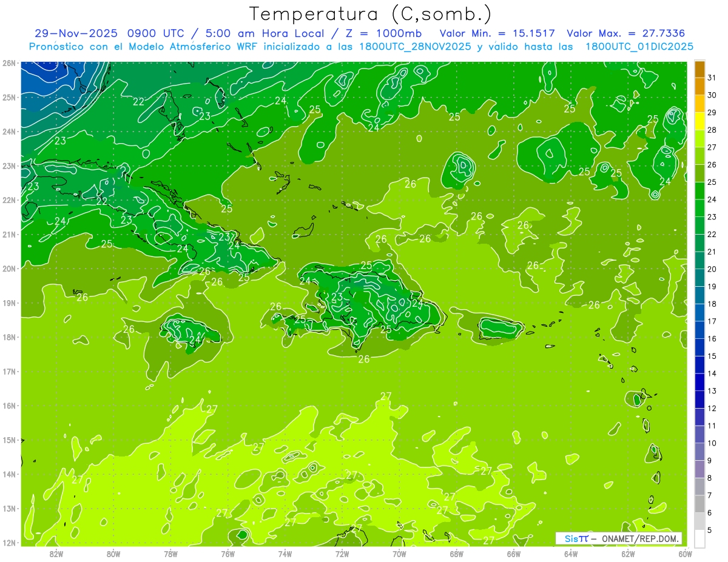The height and width of the screenshot is (562, 728).
Task: Click the '12N' latitude axis label
Action: (9, 543)
